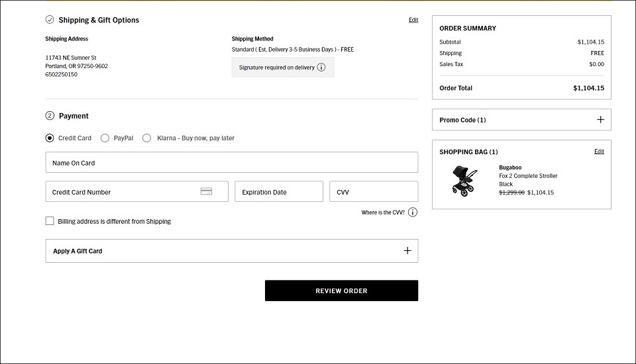Click the Shipping & Gift Options checkmark icon
The image size is (636, 364).
(50, 20)
